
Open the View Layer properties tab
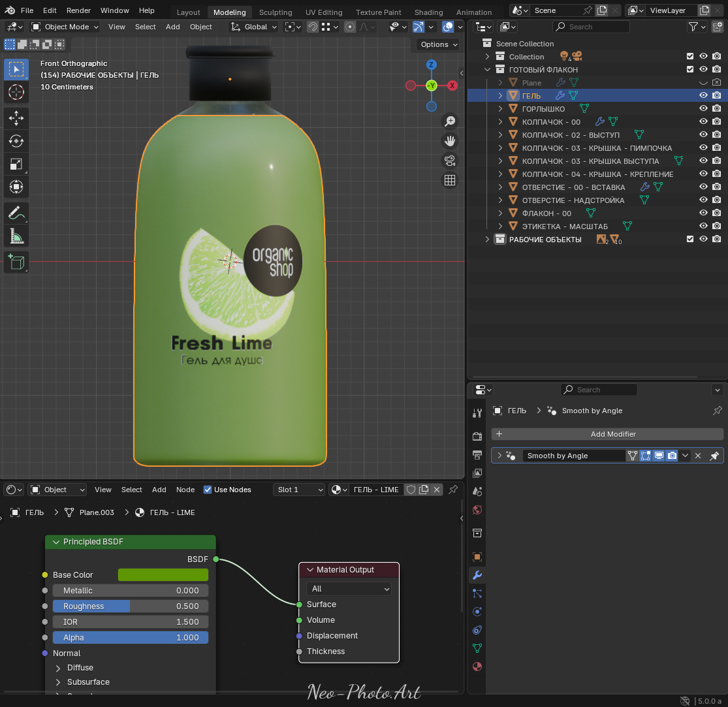(477, 473)
